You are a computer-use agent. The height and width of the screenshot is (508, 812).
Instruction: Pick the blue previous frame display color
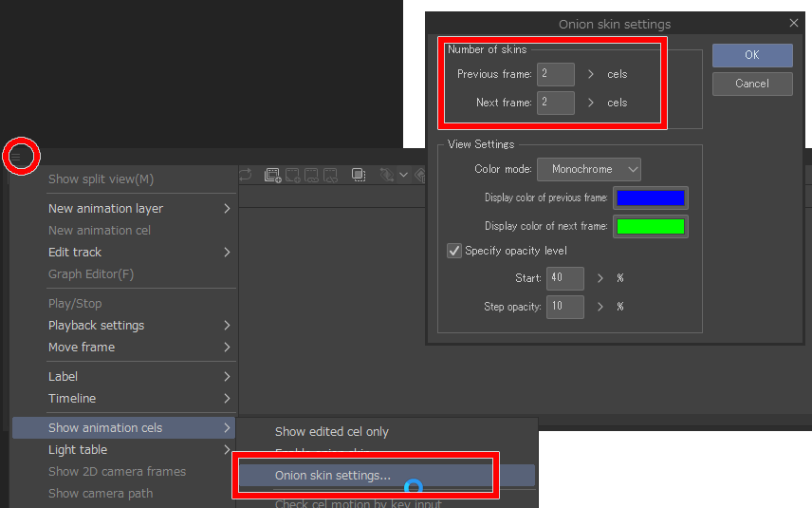click(x=651, y=198)
